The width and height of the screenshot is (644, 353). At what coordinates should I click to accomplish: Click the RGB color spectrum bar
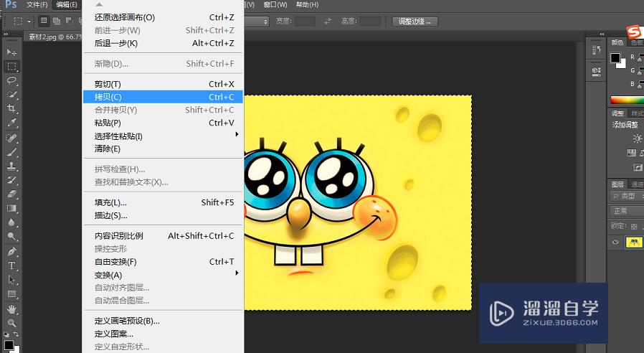(x=627, y=100)
